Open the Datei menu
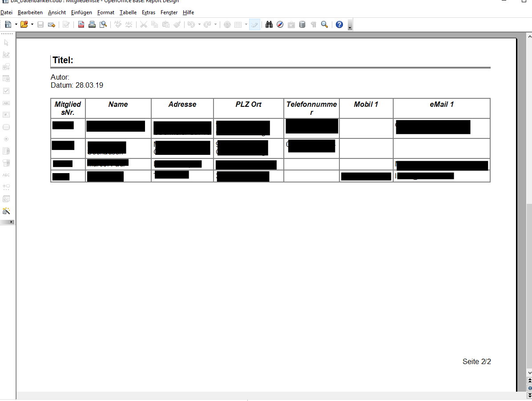 coord(6,12)
